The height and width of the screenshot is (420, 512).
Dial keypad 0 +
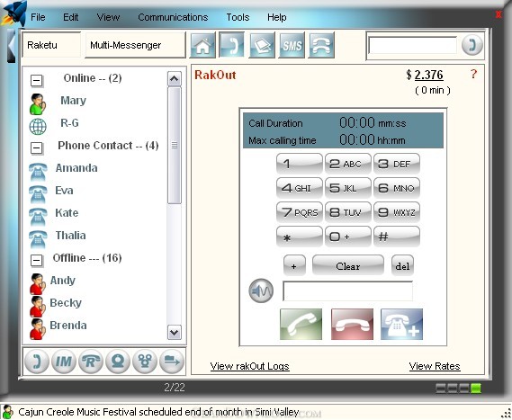[347, 237]
